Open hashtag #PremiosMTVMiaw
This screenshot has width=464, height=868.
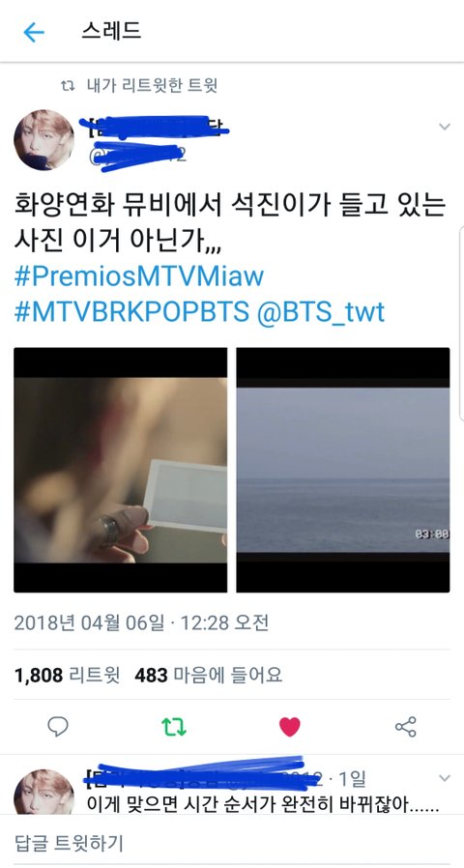pyautogui.click(x=139, y=276)
